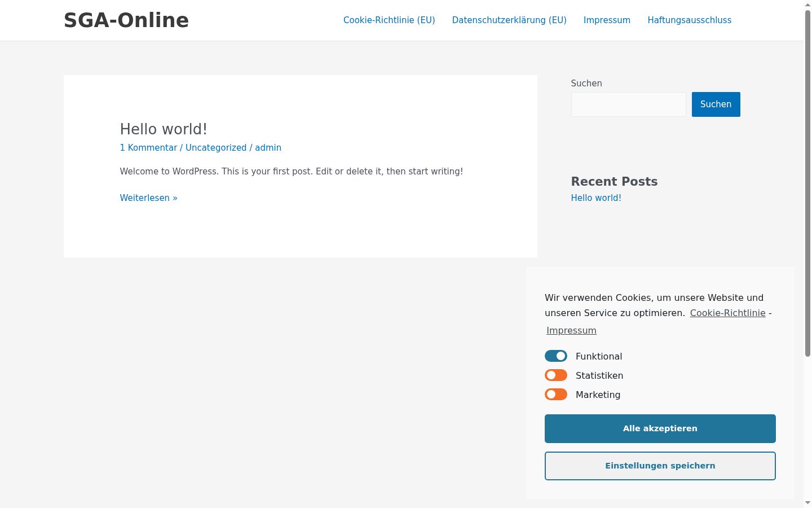Image resolution: width=812 pixels, height=508 pixels.
Task: Open Haftungsausschluss menu item
Action: (689, 20)
